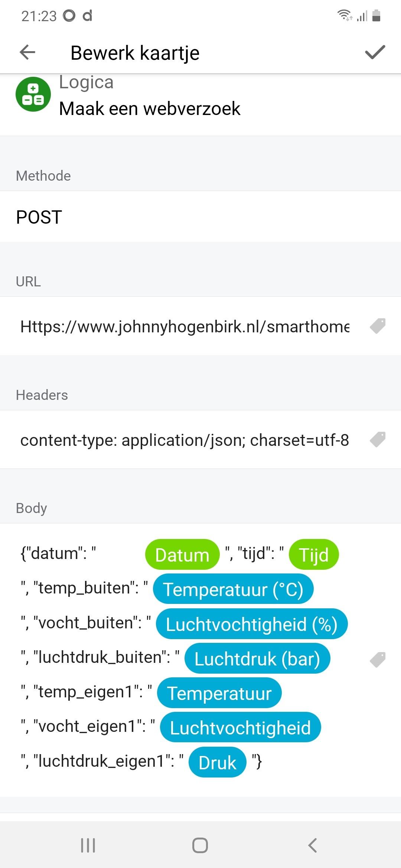Viewport: 401px width, 868px height.
Task: Open the POST method selector
Action: tap(200, 217)
